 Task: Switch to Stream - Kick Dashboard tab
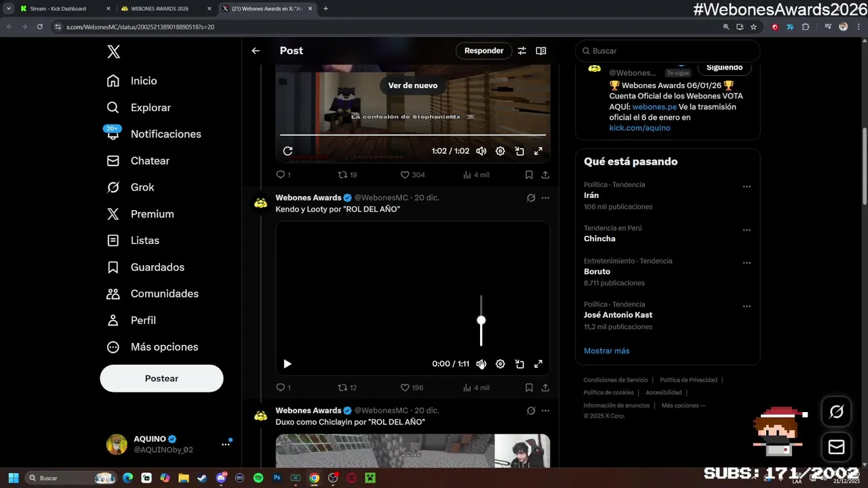(64, 9)
